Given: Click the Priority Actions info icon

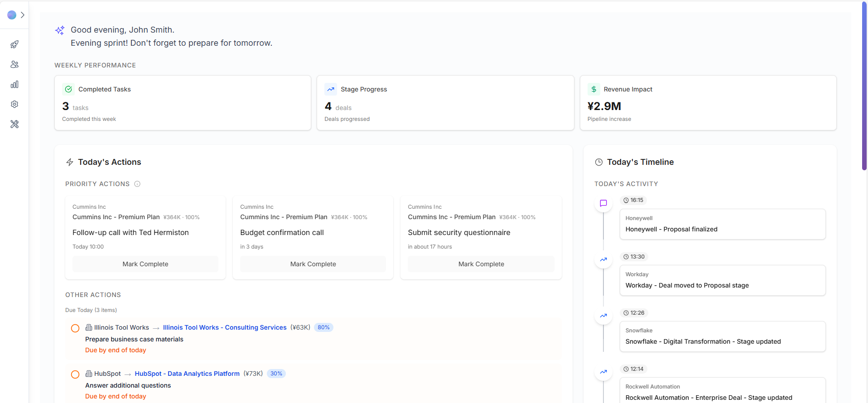Looking at the screenshot, I should tap(137, 184).
